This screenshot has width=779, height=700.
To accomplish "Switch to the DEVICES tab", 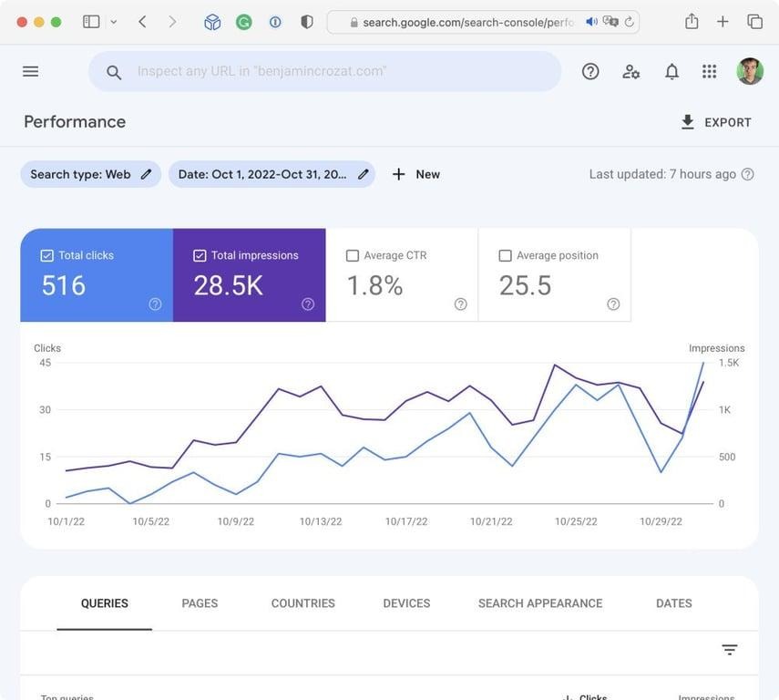I will (406, 603).
